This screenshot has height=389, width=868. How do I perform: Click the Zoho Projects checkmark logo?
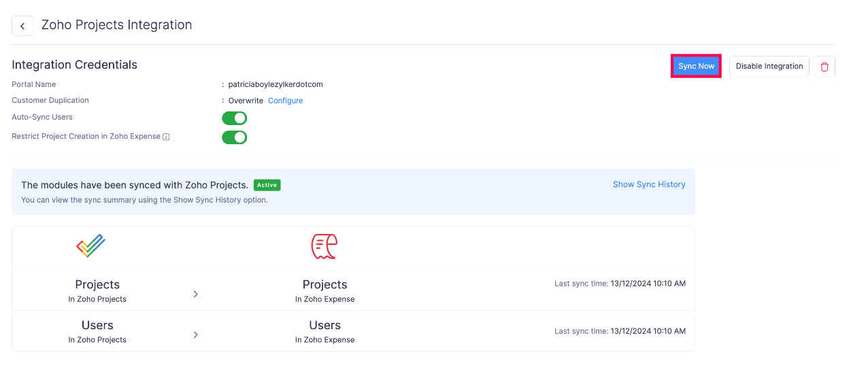point(90,246)
